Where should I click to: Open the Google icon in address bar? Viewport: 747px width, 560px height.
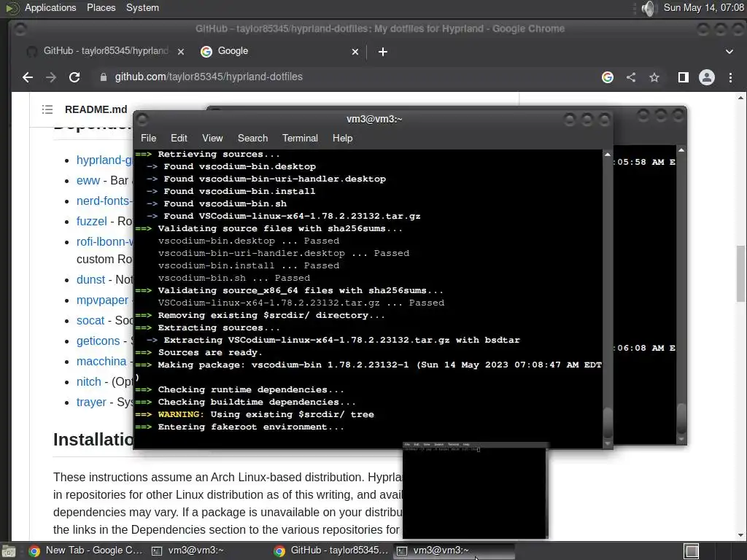608,77
